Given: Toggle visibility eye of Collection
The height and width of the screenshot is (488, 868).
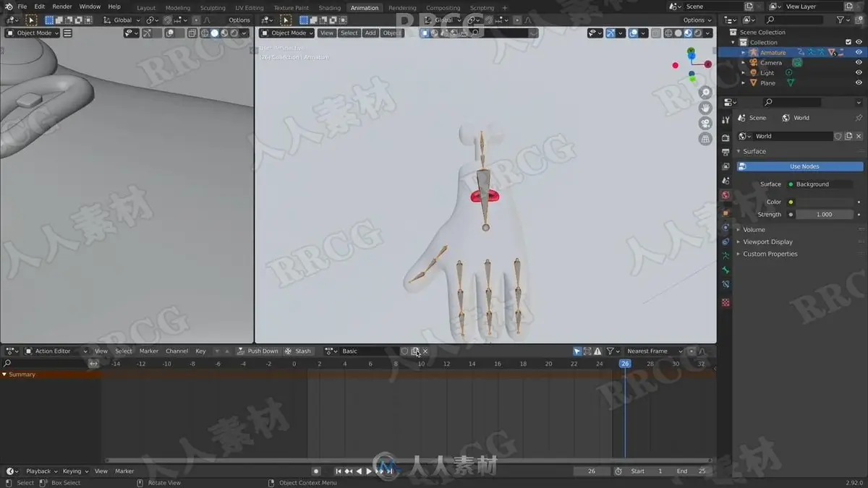Looking at the screenshot, I should [859, 43].
